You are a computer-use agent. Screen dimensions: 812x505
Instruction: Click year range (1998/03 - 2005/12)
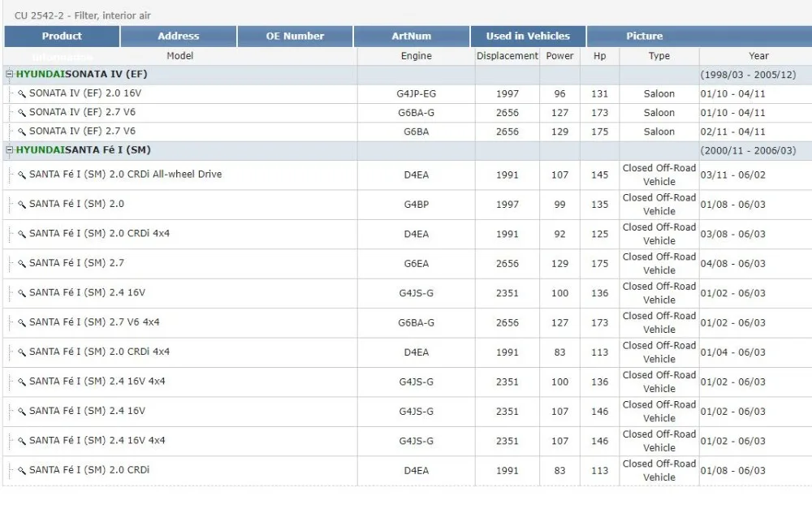pyautogui.click(x=748, y=75)
